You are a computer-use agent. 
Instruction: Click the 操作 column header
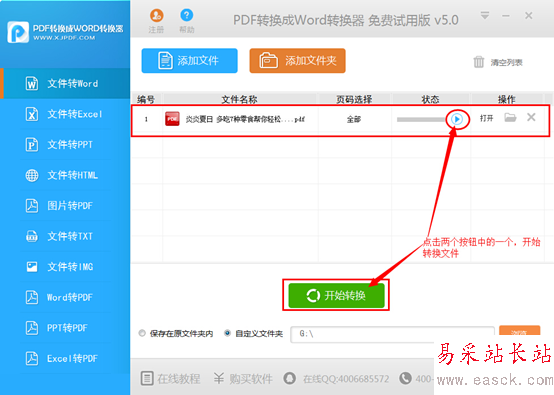(506, 99)
